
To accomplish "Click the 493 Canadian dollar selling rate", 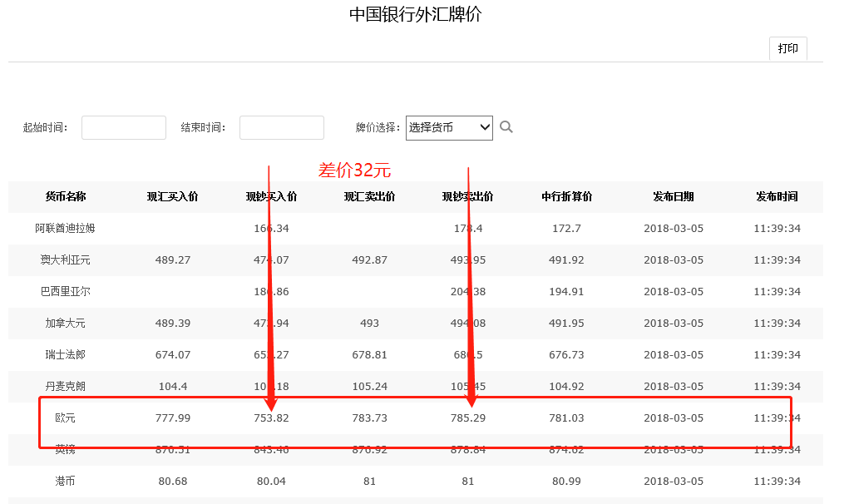I will click(369, 323).
